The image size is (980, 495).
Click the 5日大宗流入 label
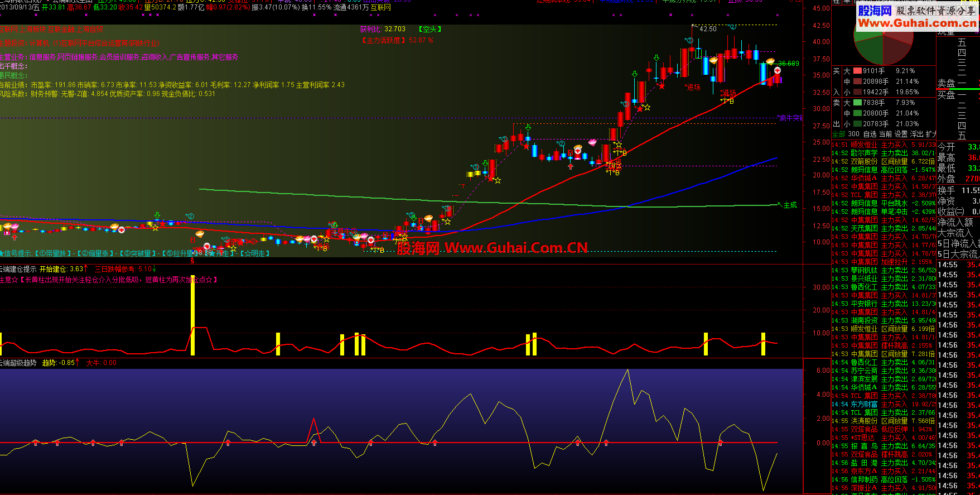[x=958, y=254]
